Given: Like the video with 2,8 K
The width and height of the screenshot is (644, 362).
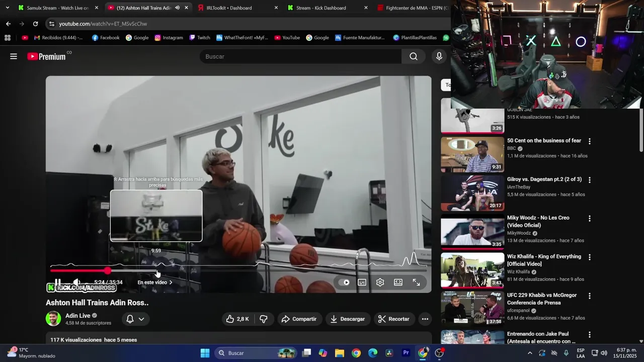Looking at the screenshot, I should 237,319.
